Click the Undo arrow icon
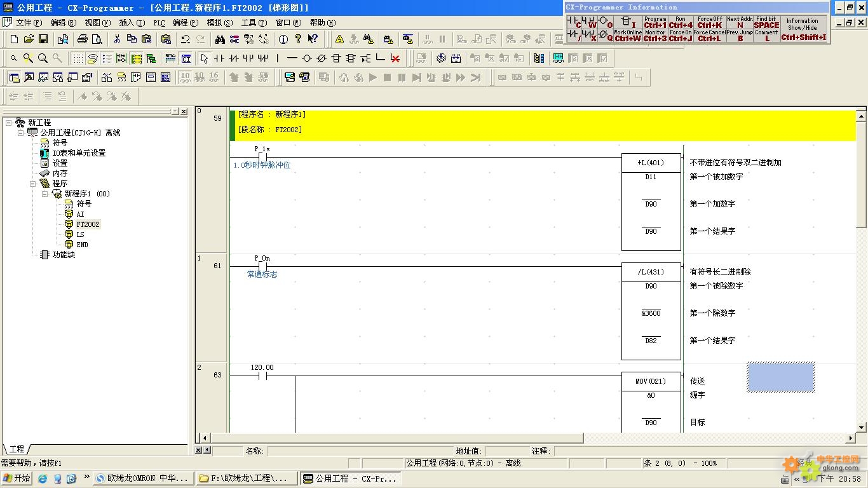This screenshot has height=488, width=868. tap(185, 39)
